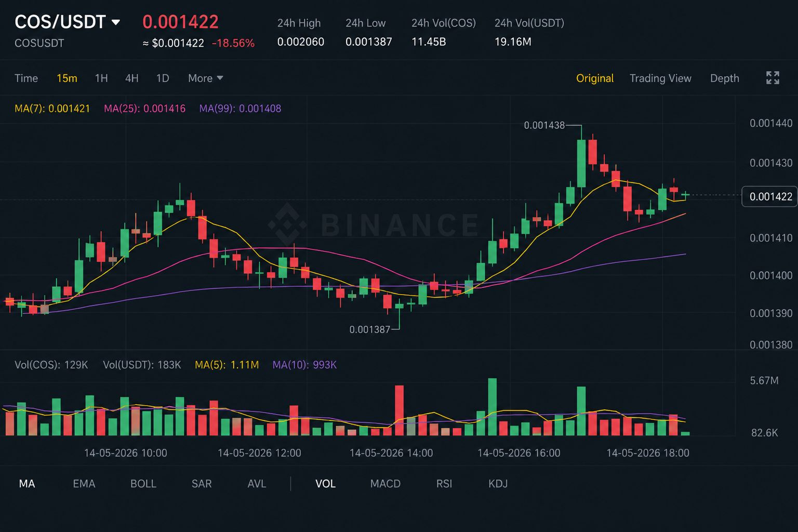798x532 pixels.
Task: Click the COS/USDT pair title
Action: point(60,22)
